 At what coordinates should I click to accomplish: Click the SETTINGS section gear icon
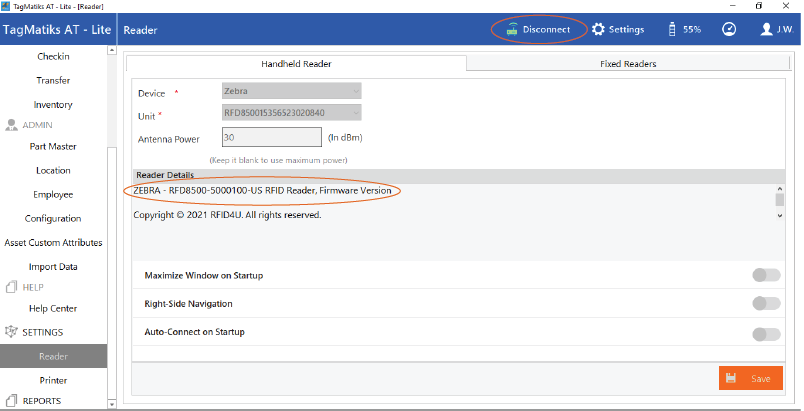coord(13,332)
